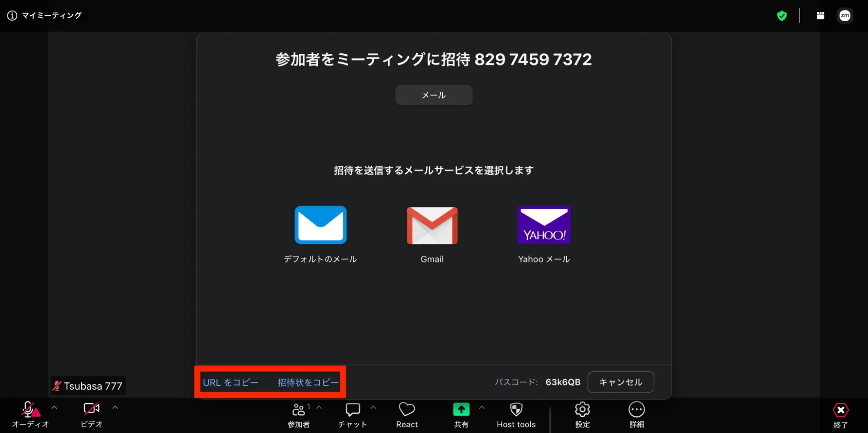
Task: Open the 設定 gear settings
Action: pos(582,415)
